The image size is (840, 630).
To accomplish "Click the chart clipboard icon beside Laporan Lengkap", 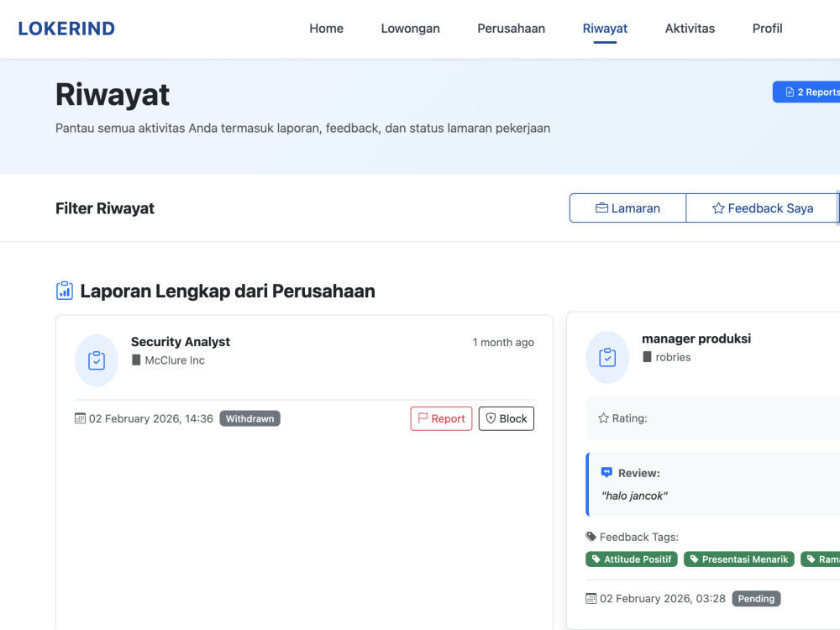I will 65,291.
